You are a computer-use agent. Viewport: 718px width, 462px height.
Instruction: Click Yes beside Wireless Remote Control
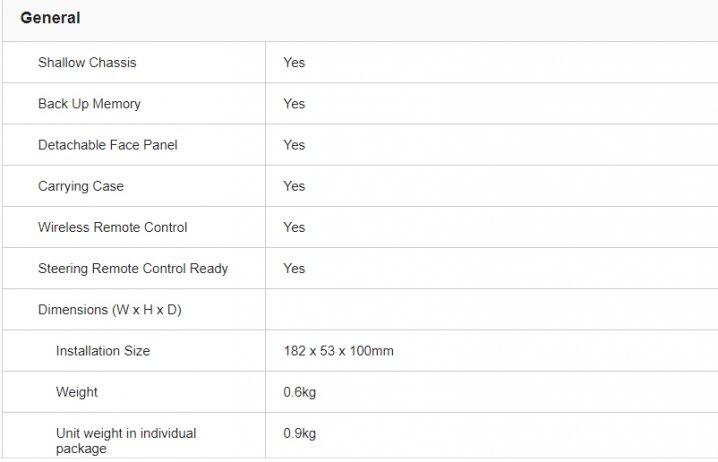click(x=294, y=227)
